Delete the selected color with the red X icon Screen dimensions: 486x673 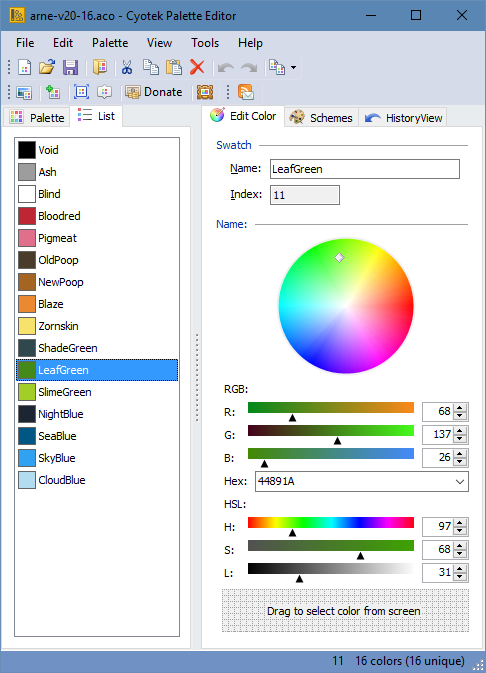tap(197, 67)
